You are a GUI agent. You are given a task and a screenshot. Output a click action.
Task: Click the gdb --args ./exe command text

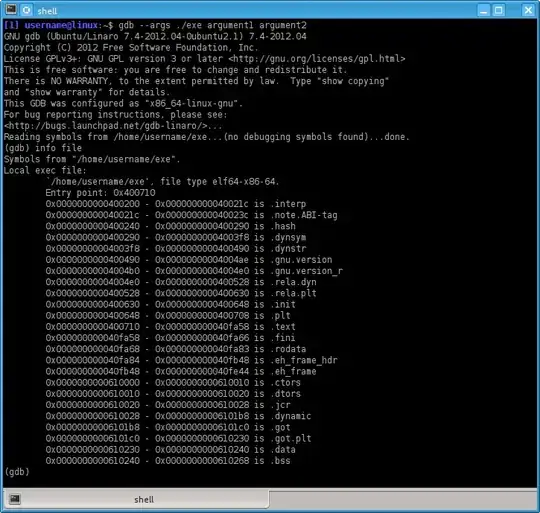pyautogui.click(x=212, y=25)
